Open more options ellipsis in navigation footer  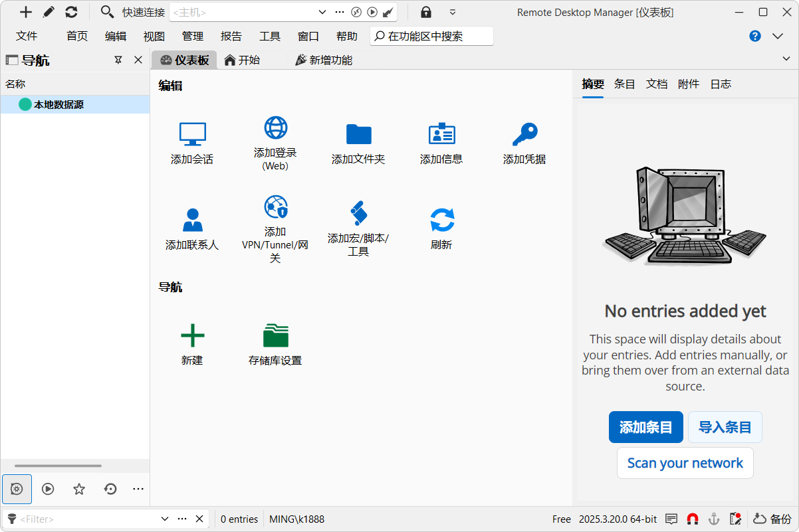pyautogui.click(x=138, y=489)
